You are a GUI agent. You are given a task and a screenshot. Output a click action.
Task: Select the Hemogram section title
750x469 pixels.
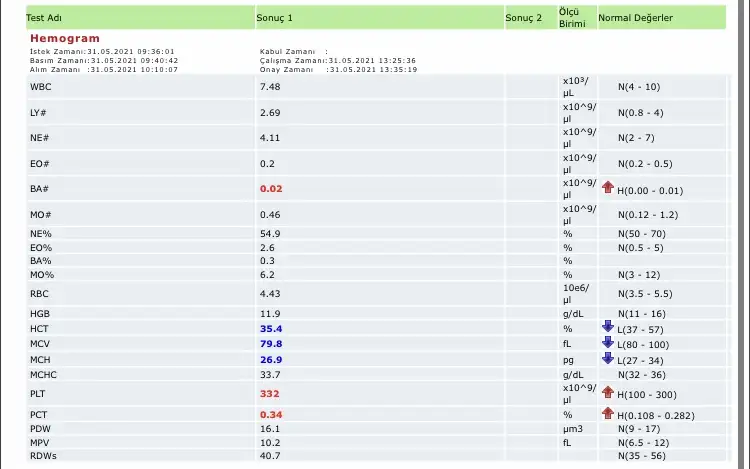[x=65, y=38]
